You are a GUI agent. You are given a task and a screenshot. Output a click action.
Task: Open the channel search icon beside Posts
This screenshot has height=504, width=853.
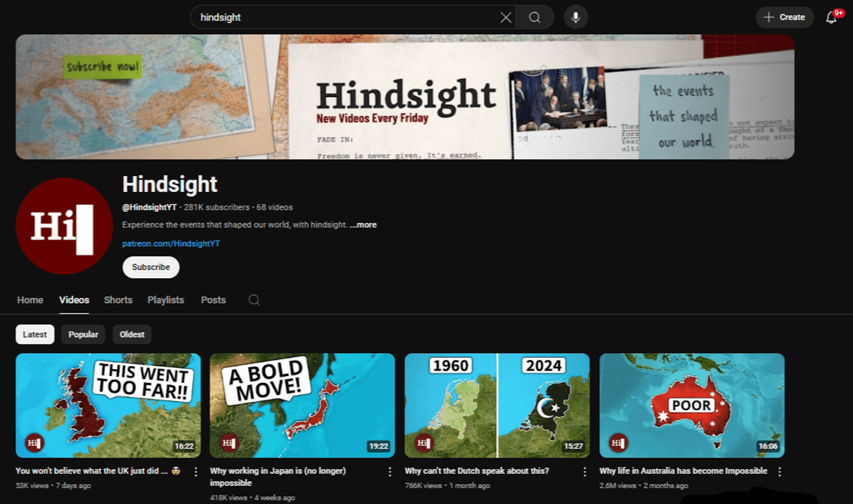253,300
